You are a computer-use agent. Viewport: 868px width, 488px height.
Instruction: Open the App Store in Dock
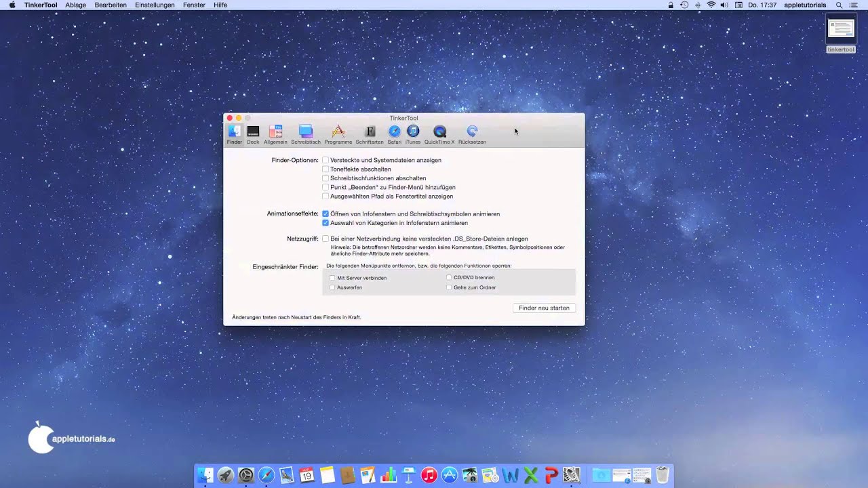point(449,475)
